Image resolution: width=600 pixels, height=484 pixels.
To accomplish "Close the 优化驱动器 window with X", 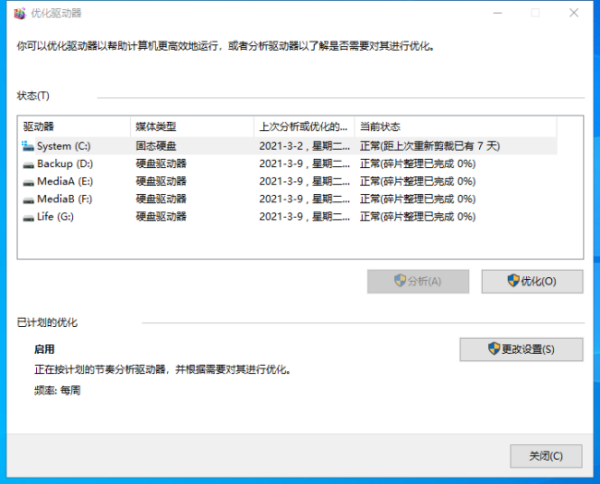I will [574, 13].
